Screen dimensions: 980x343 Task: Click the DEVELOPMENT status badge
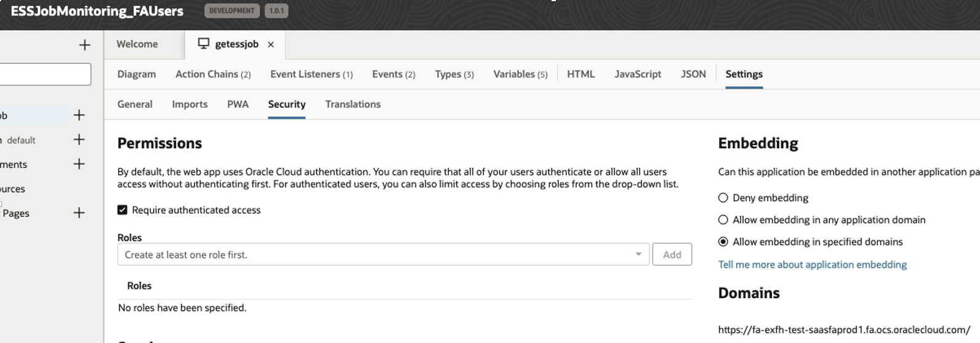coord(231,10)
